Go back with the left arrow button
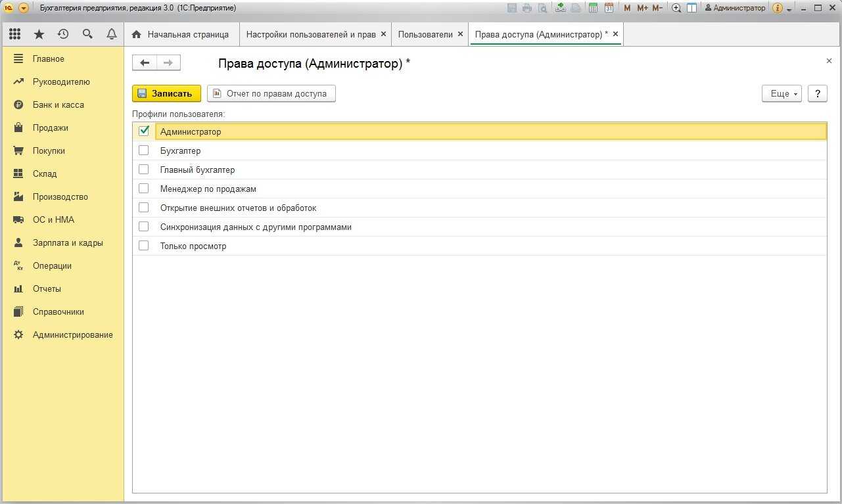 (x=145, y=62)
